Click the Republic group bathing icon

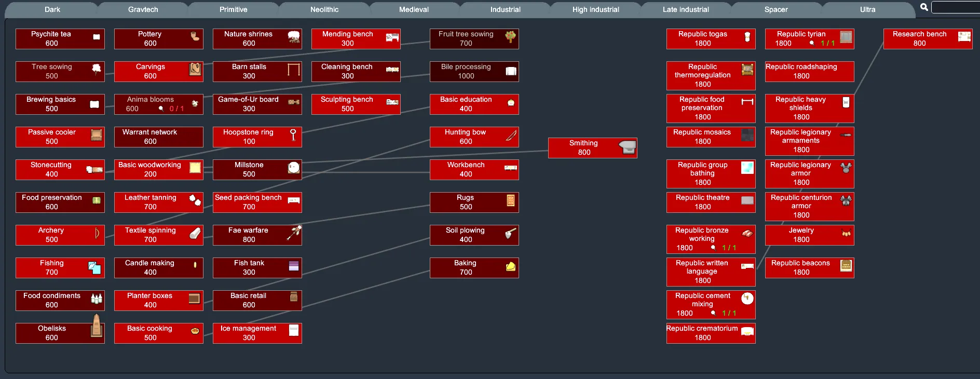point(747,168)
